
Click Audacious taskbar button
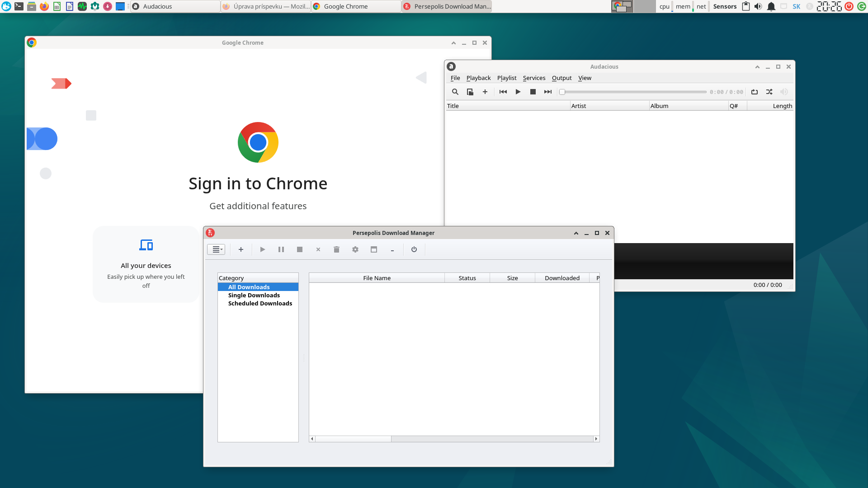tap(175, 6)
